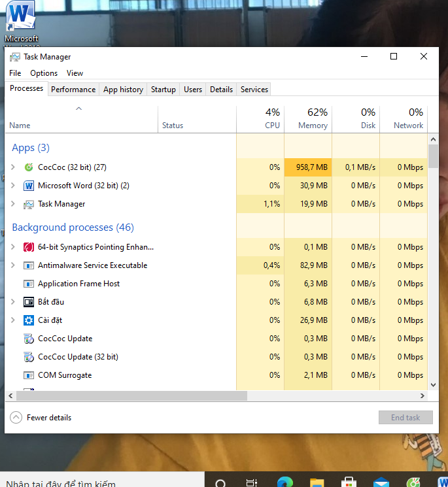
Task: Sort processes by Memory column
Action: [308, 119]
